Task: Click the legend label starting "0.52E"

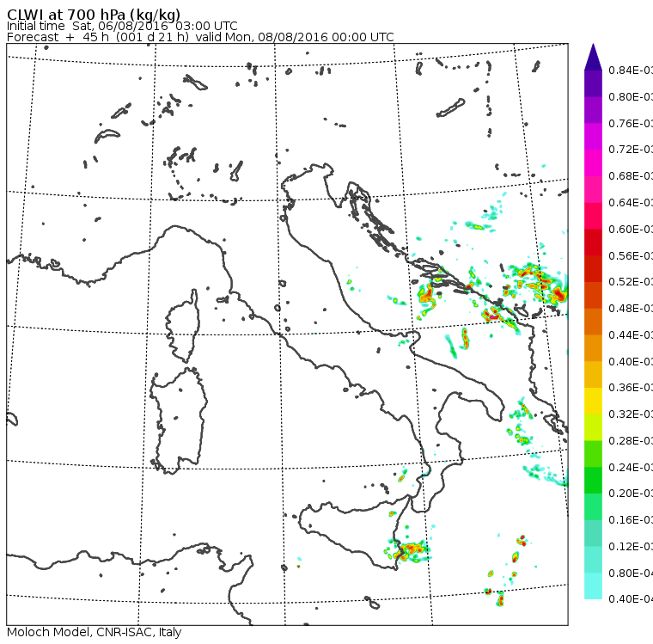Action: click(x=631, y=282)
